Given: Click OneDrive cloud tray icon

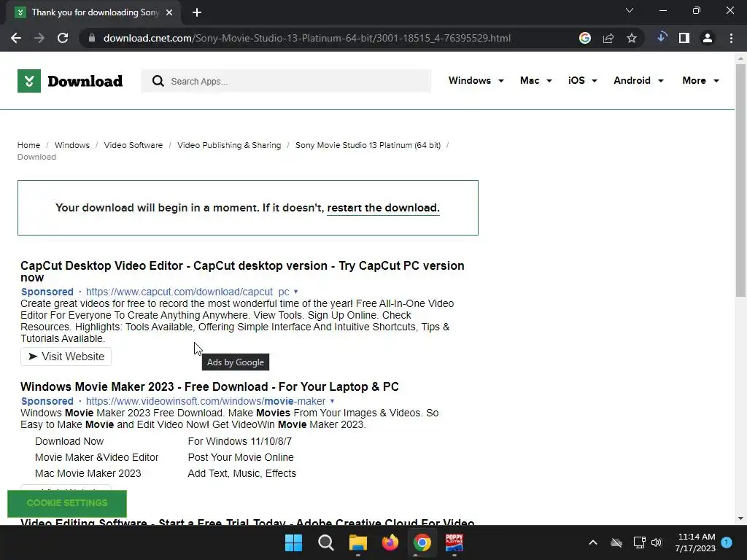Looking at the screenshot, I should [616, 542].
